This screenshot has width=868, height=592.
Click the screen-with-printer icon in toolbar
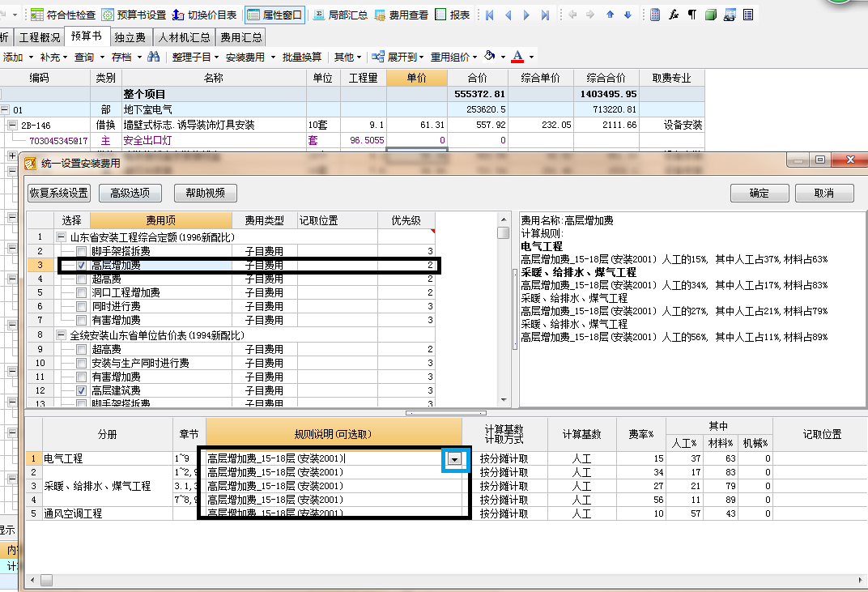(730, 15)
